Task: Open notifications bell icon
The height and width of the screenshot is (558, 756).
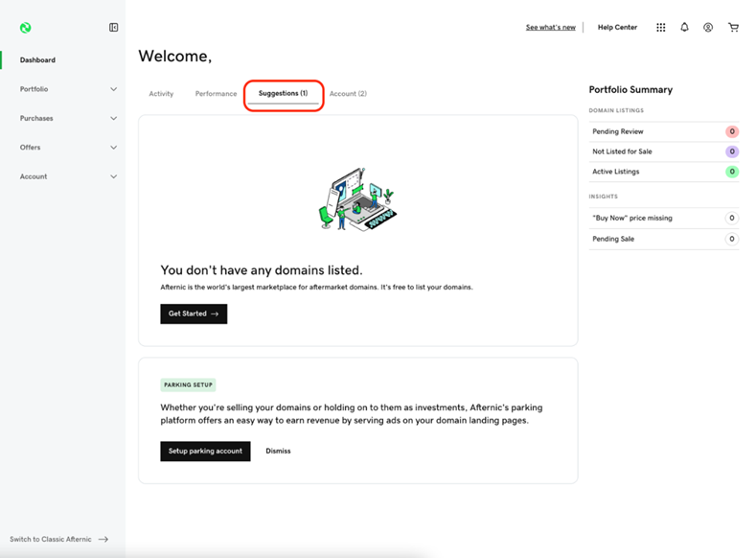Action: click(x=684, y=28)
